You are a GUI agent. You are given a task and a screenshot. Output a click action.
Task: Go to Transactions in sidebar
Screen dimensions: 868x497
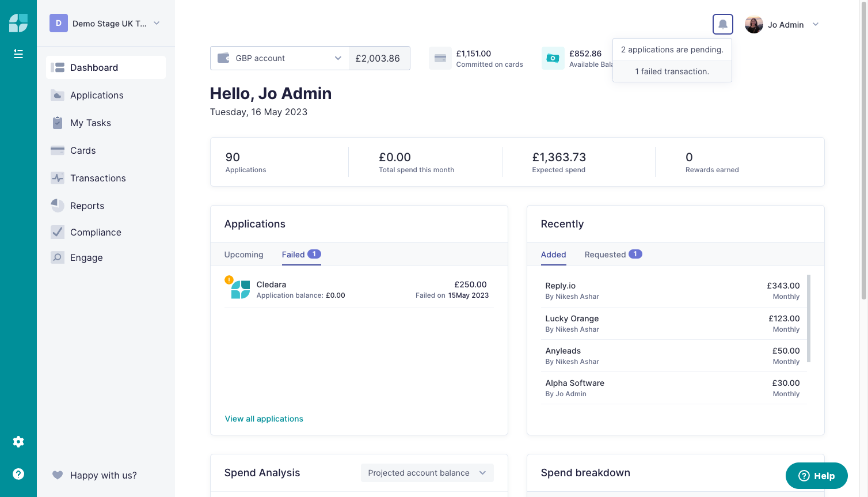point(106,178)
